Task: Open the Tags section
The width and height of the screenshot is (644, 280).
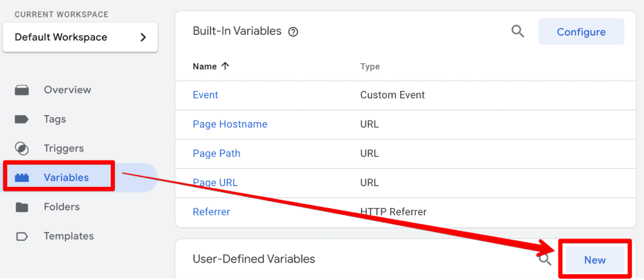Action: (55, 120)
